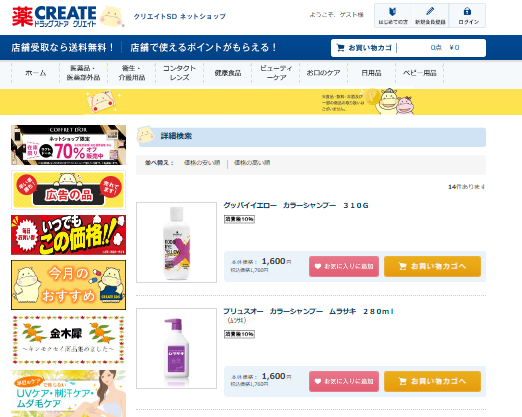The image size is (522, 417).
Task: Add プリュスオー ムラサキ shampoo to favorites
Action: pyautogui.click(x=344, y=381)
